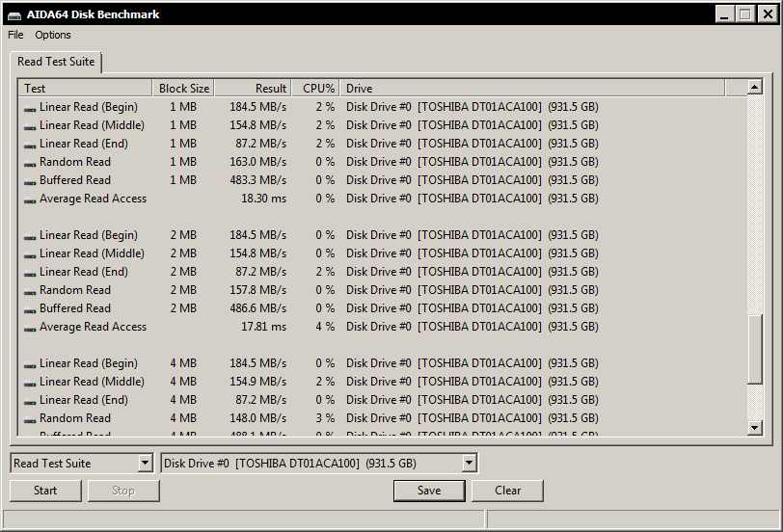
Task: Click the 4 % CPU value
Action: pyautogui.click(x=325, y=327)
